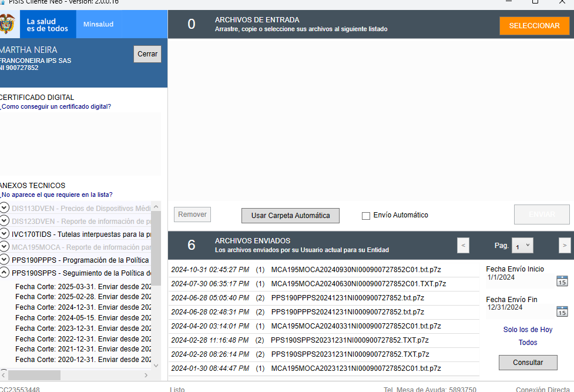Go to previous page of sent files

tap(463, 246)
